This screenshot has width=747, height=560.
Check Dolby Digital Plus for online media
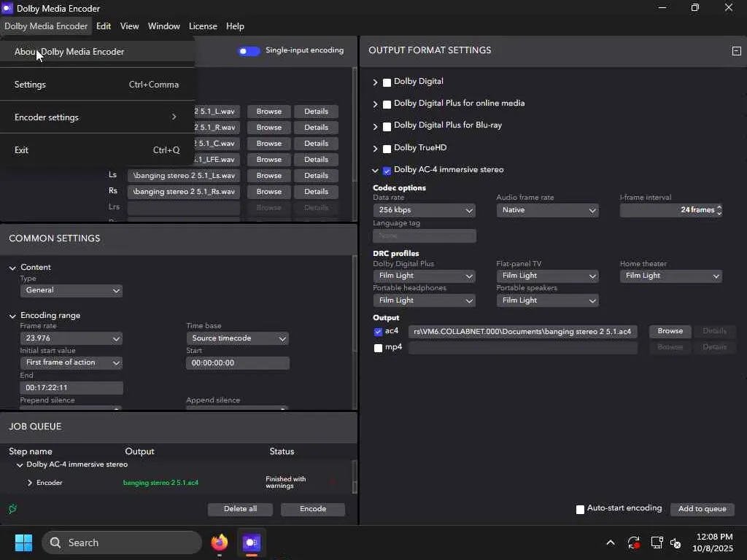point(387,104)
